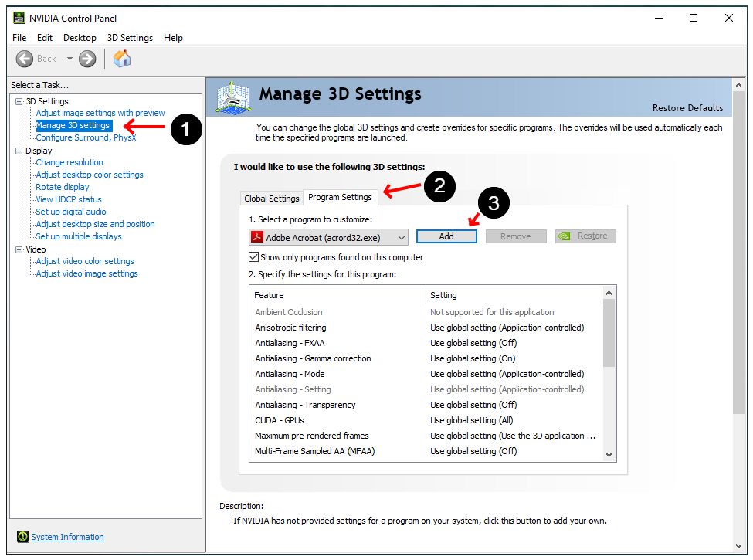Click the Forward arrow toolbar icon
Viewport: 753px width, 560px height.
(x=87, y=59)
